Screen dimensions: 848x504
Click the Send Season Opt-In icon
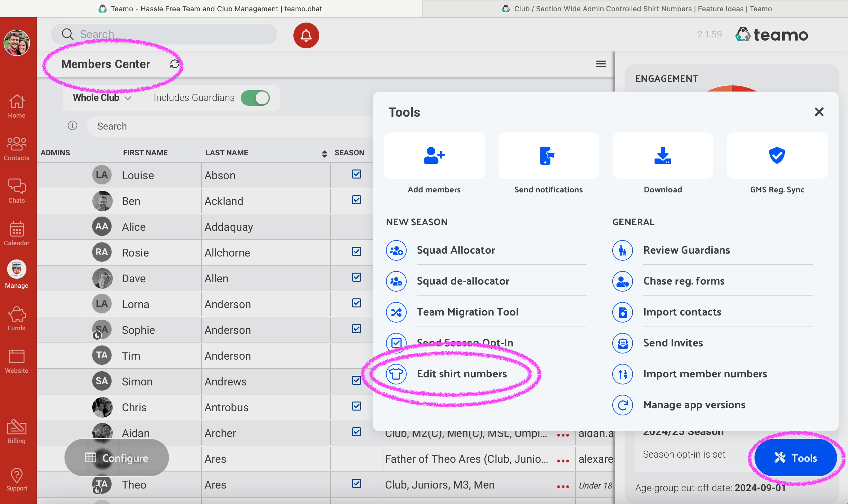point(396,343)
